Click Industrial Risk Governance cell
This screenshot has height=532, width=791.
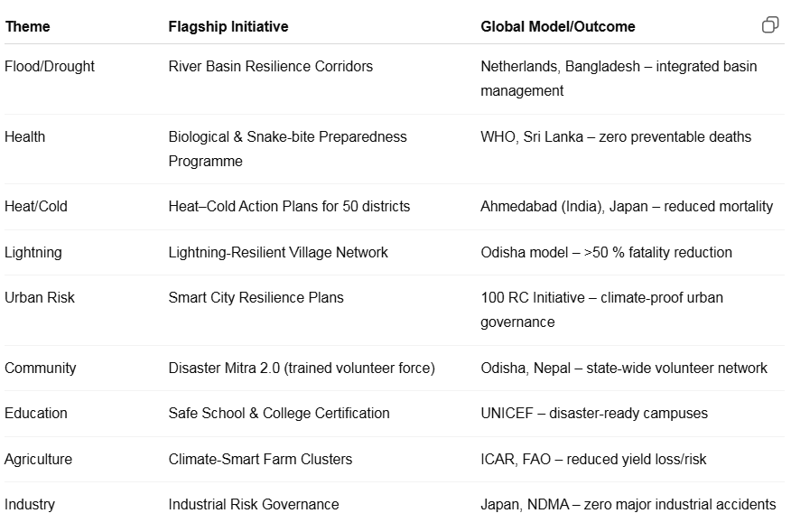[254, 505]
